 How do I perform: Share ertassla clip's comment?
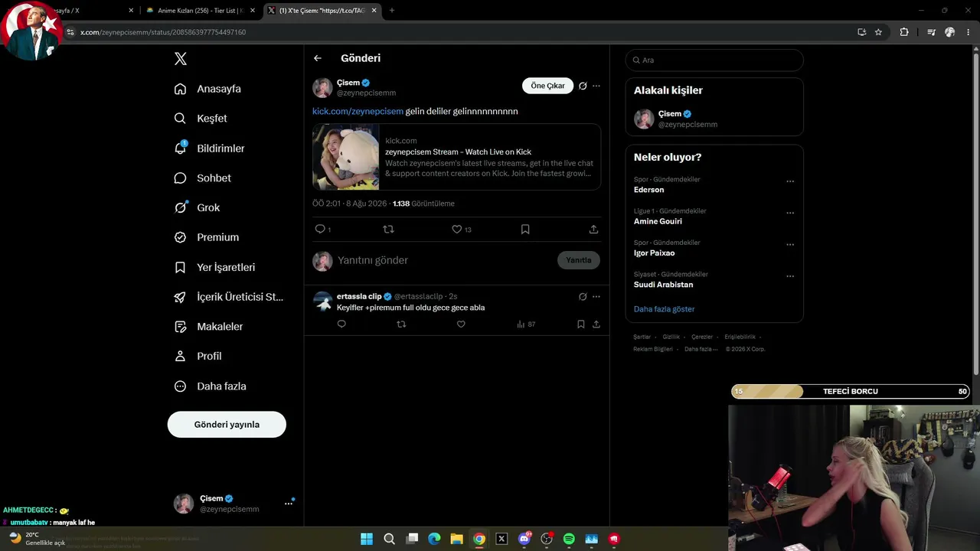596,324
